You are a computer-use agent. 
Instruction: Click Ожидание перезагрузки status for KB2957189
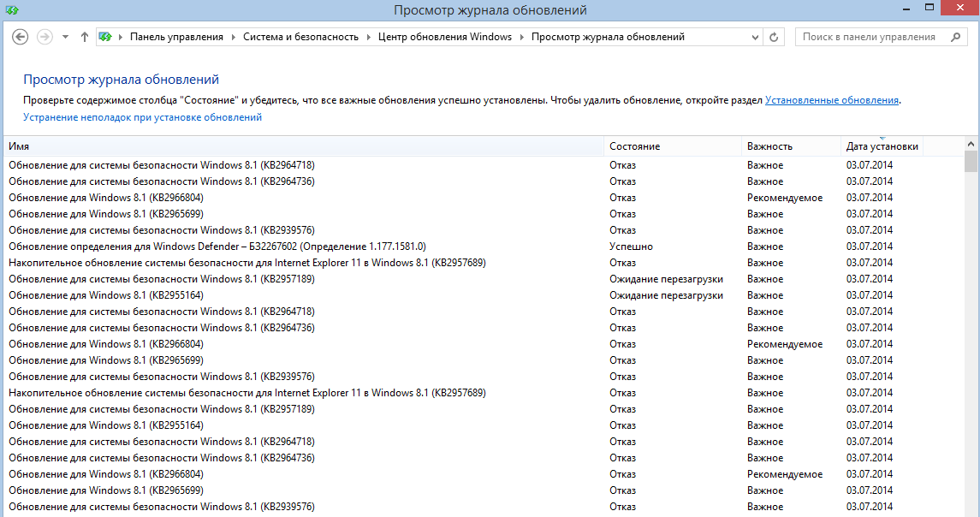[666, 279]
